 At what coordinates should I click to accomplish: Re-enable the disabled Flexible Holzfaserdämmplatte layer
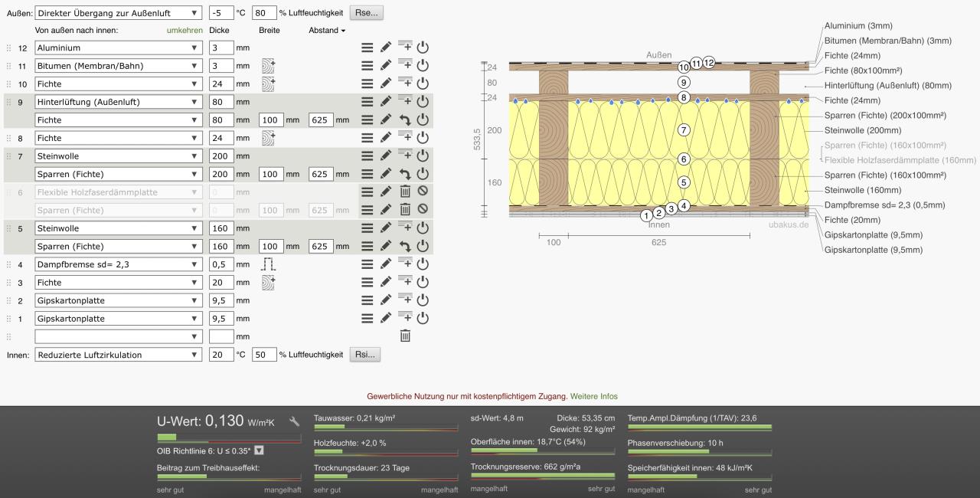pos(423,192)
